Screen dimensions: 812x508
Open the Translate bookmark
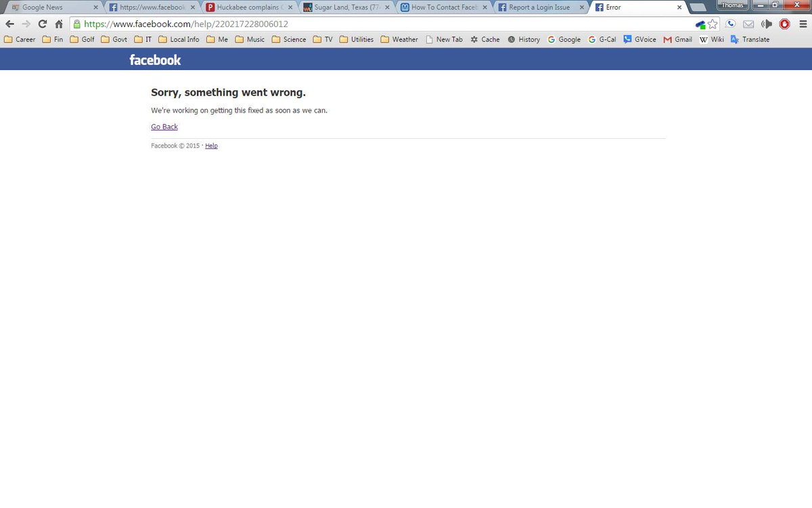pos(750,39)
